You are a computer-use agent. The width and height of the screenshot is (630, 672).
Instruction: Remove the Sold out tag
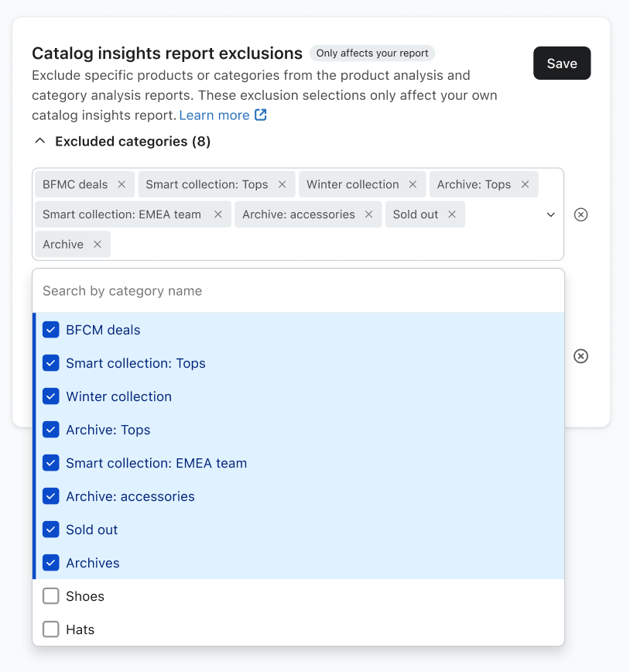tap(452, 214)
